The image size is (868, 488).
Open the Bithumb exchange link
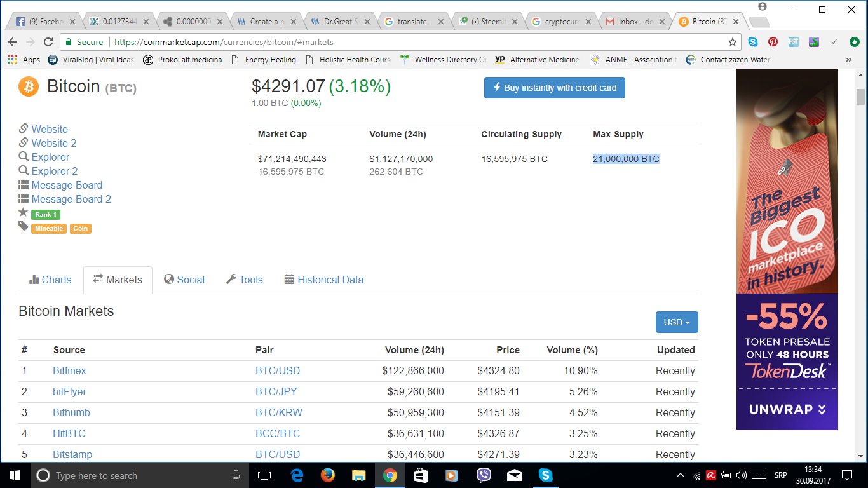coord(71,412)
